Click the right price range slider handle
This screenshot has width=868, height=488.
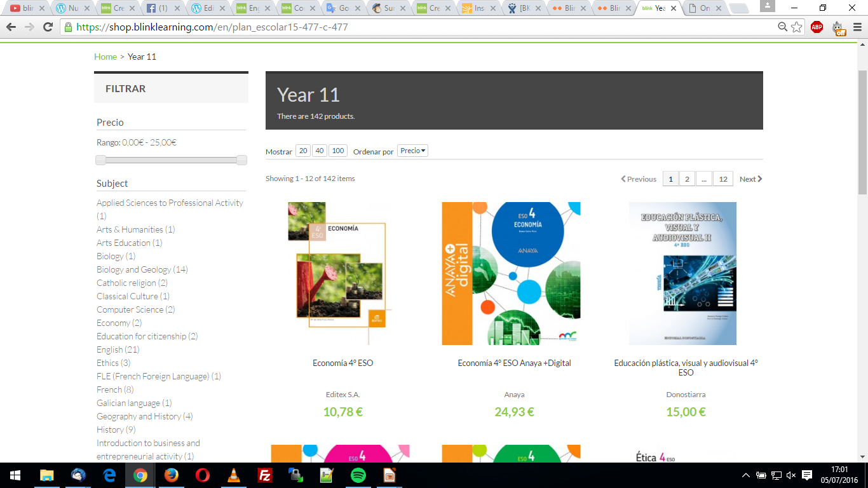point(241,160)
